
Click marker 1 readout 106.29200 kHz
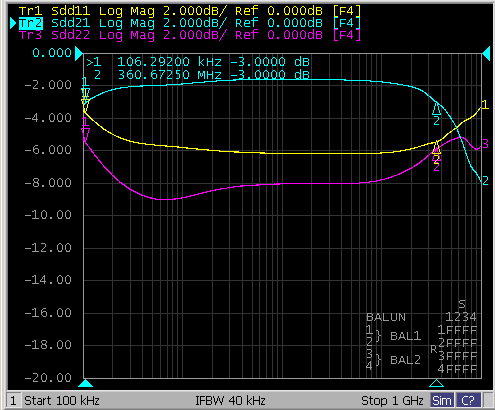(198, 62)
